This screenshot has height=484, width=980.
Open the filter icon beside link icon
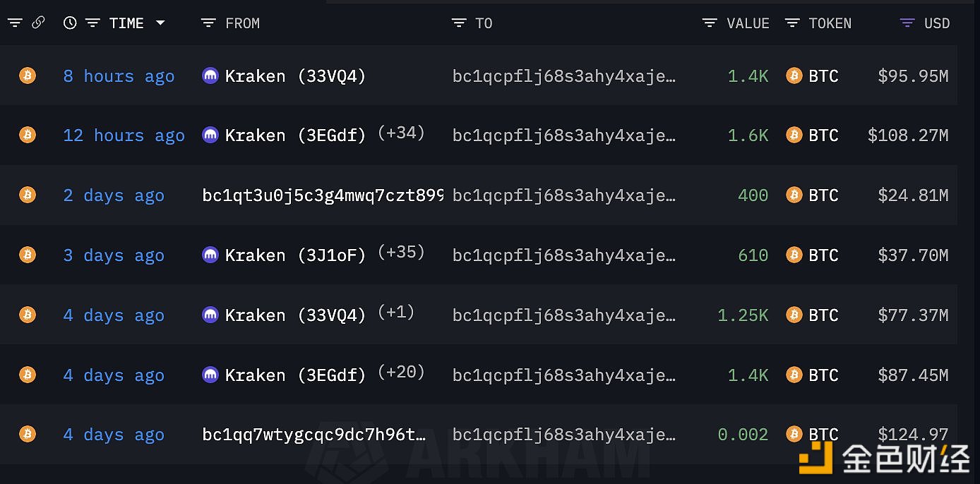pyautogui.click(x=15, y=23)
